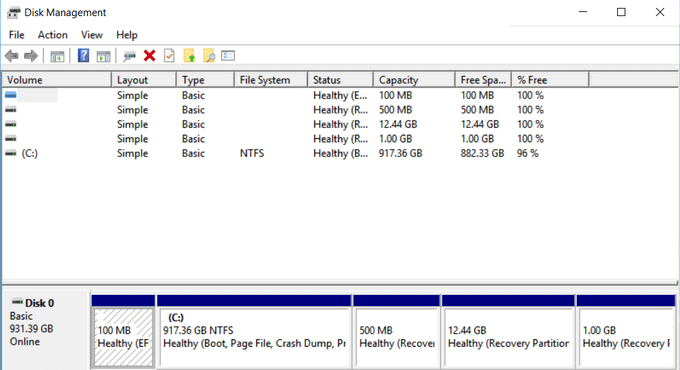Click the Disk 0 drive icon
This screenshot has height=370, width=680.
(x=17, y=301)
